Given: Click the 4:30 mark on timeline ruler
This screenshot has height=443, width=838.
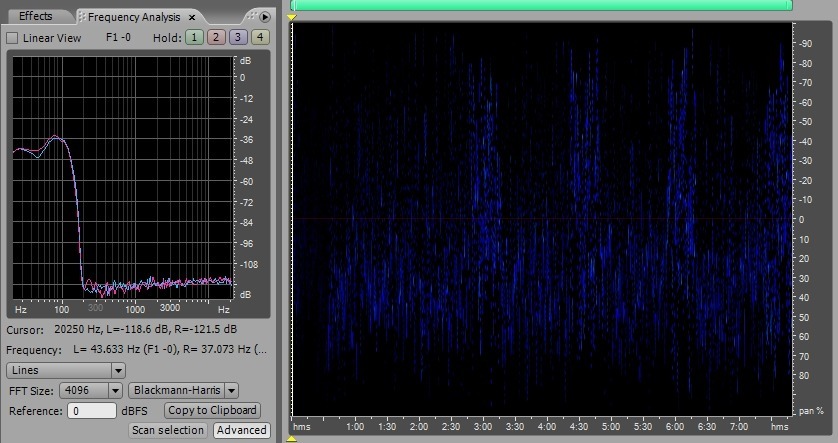Looking at the screenshot, I should click(x=579, y=426).
